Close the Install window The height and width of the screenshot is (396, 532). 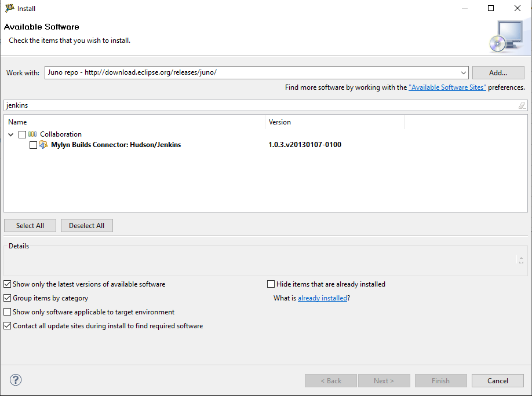(518, 8)
